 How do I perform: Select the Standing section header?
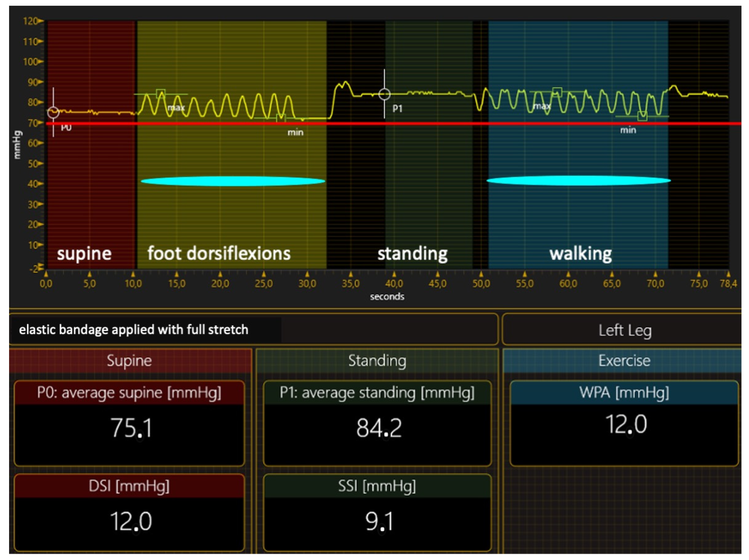377,361
